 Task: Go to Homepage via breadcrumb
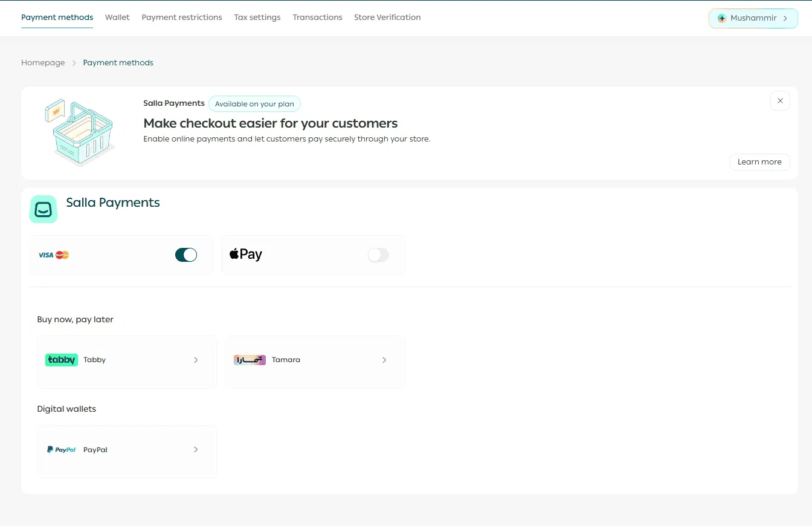[x=43, y=63]
